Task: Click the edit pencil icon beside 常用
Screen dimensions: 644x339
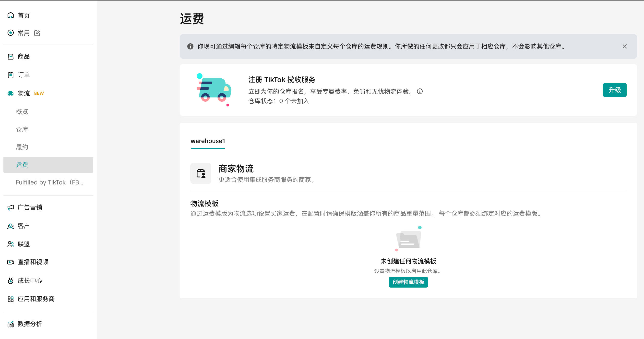Action: (x=37, y=33)
